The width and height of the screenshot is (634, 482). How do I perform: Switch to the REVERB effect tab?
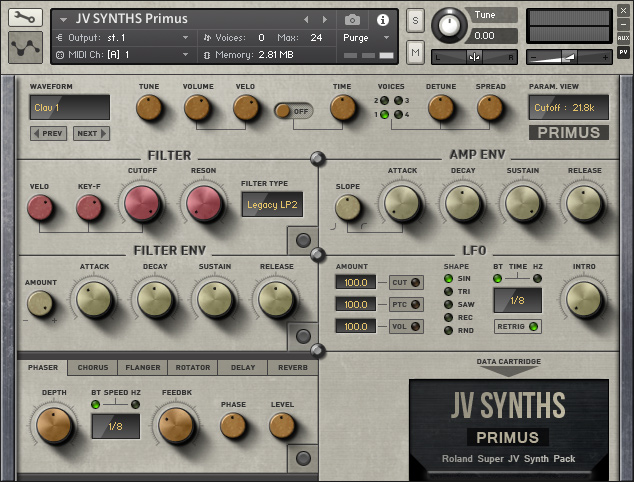[293, 367]
